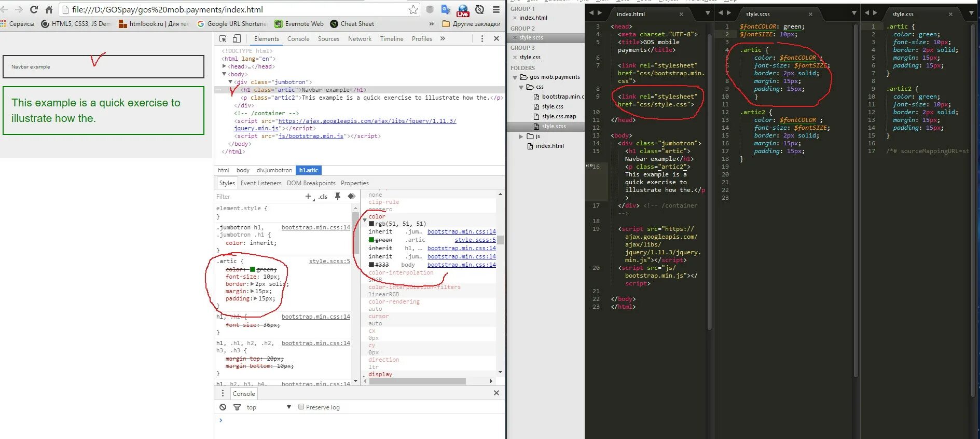Click the inspect element picker icon
The height and width of the screenshot is (439, 980).
(223, 38)
